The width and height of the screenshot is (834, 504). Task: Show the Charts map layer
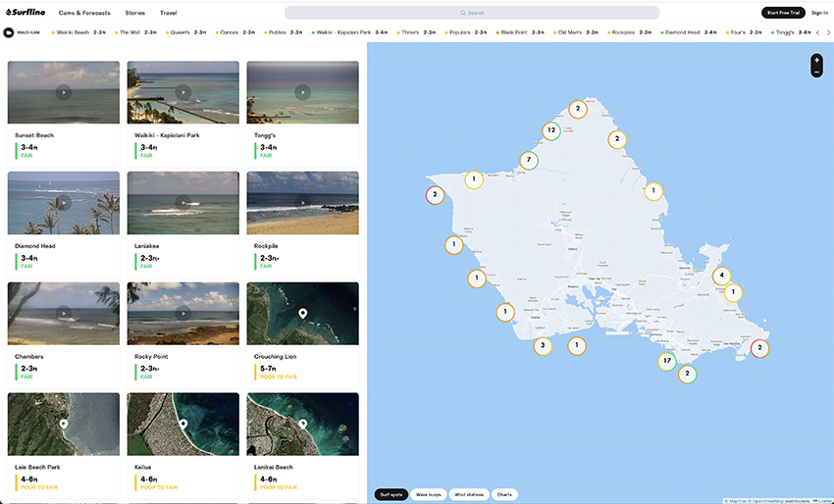504,495
